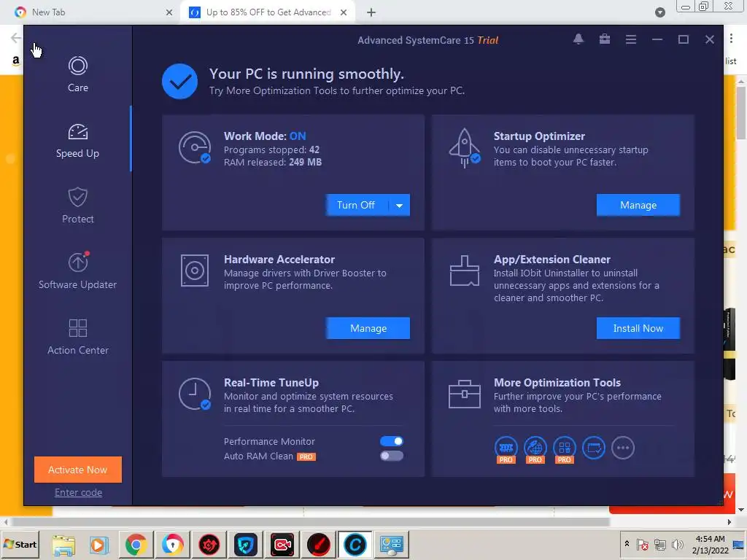Click the Activate Now button
747x560 pixels.
[77, 470]
